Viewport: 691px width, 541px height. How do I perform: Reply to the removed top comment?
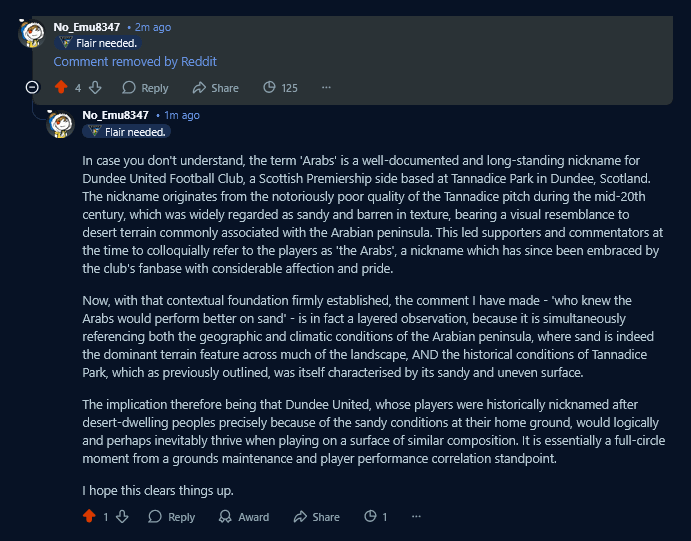pos(145,88)
